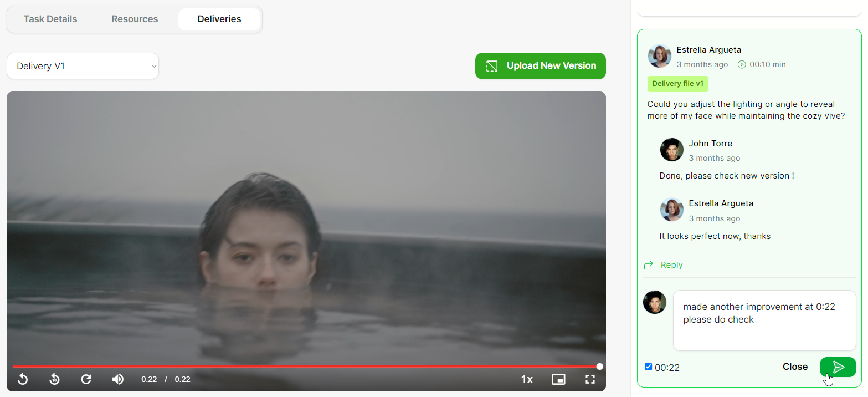Click the play icon next to 00:10 min

point(742,64)
